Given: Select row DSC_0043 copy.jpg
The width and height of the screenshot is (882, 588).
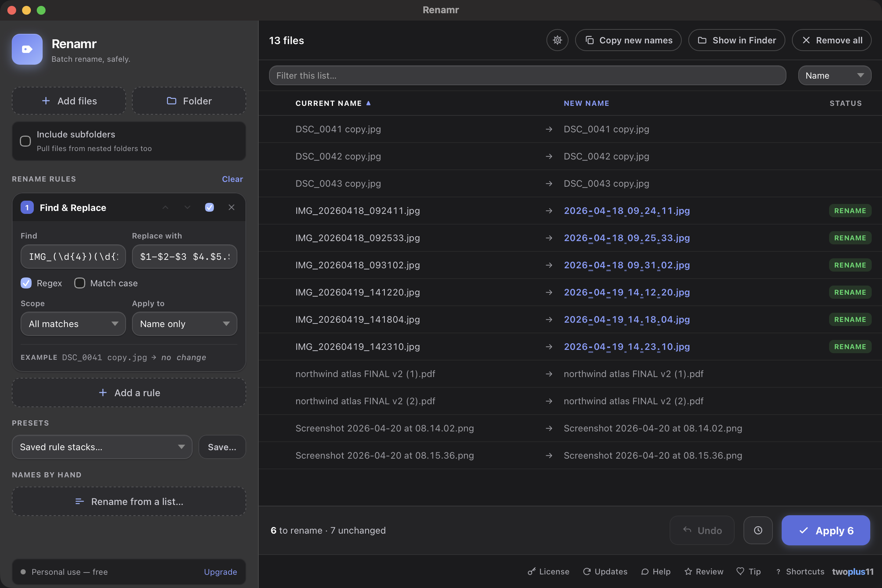Looking at the screenshot, I should (570, 183).
